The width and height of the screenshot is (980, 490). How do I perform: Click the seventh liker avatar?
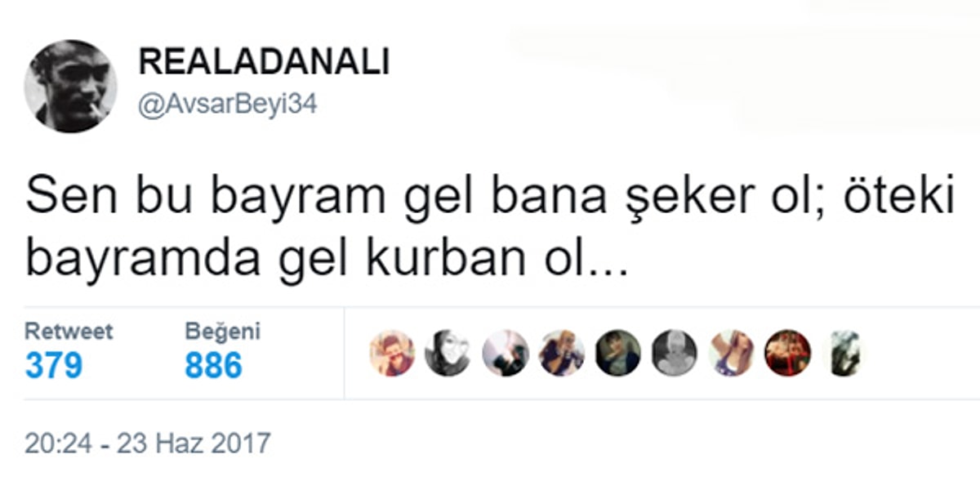tap(731, 353)
